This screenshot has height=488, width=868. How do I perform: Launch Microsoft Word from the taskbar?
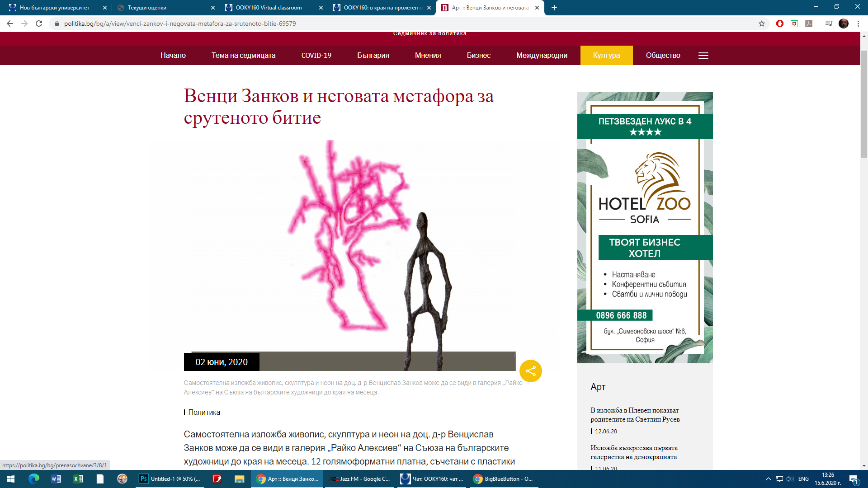(x=56, y=479)
